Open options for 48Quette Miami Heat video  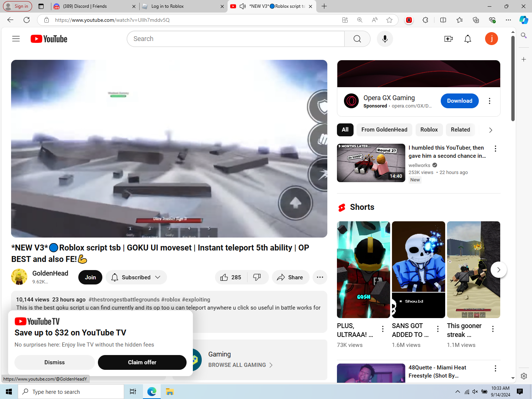point(495,368)
